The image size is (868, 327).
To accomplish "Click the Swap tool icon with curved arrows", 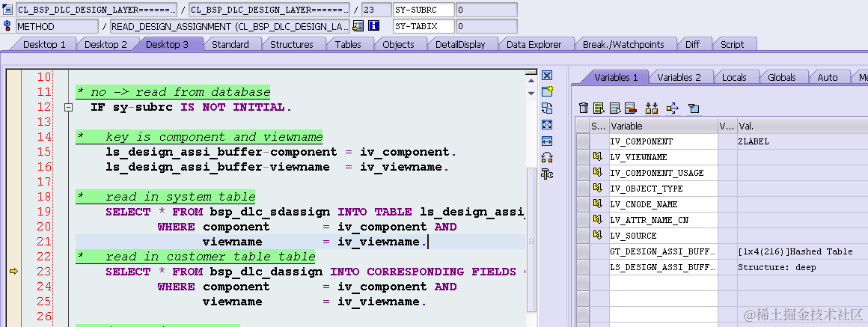I will (547, 158).
